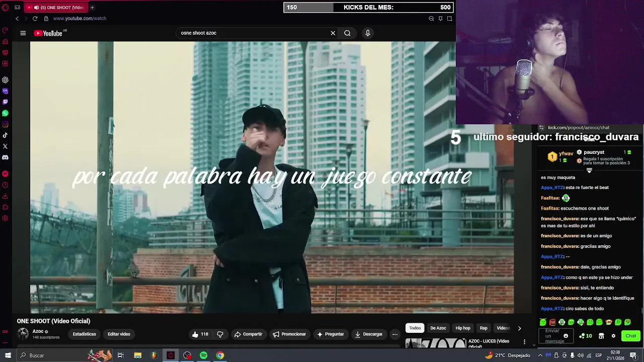Go to YouTube home via logo

pos(49,33)
